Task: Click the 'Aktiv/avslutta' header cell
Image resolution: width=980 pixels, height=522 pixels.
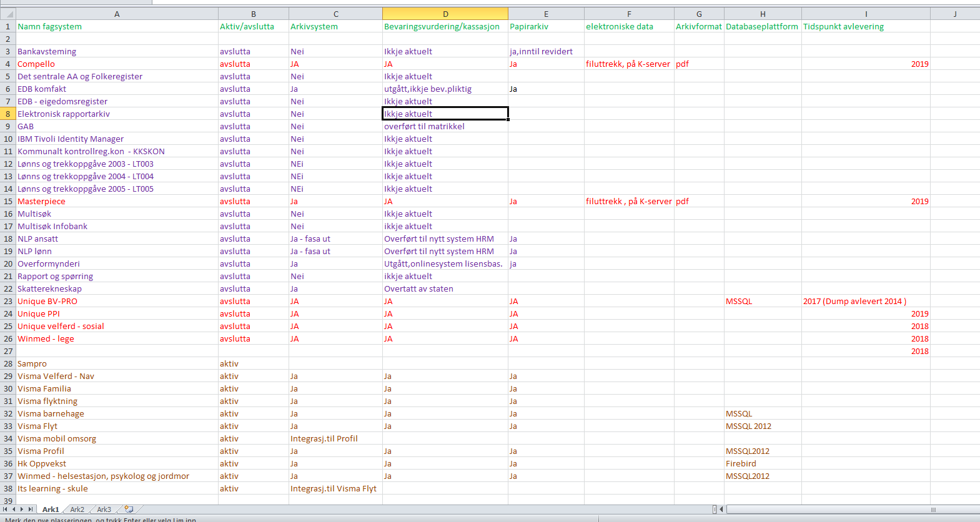Action: 254,26
